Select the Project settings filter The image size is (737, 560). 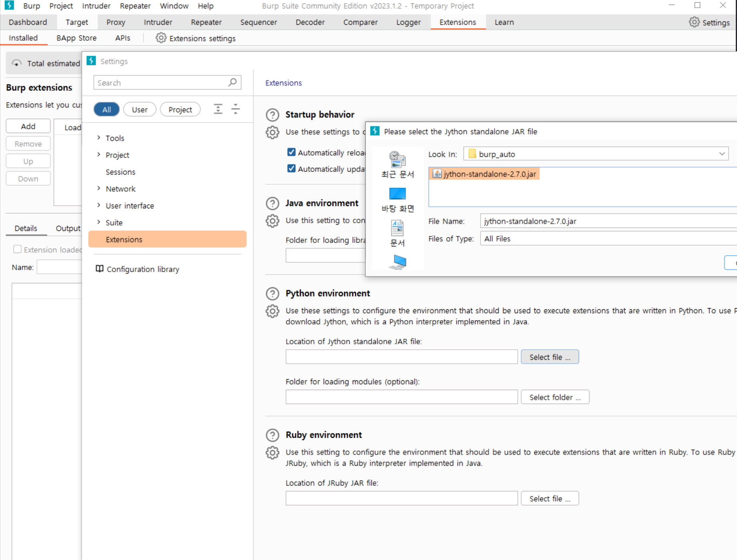pos(180,109)
